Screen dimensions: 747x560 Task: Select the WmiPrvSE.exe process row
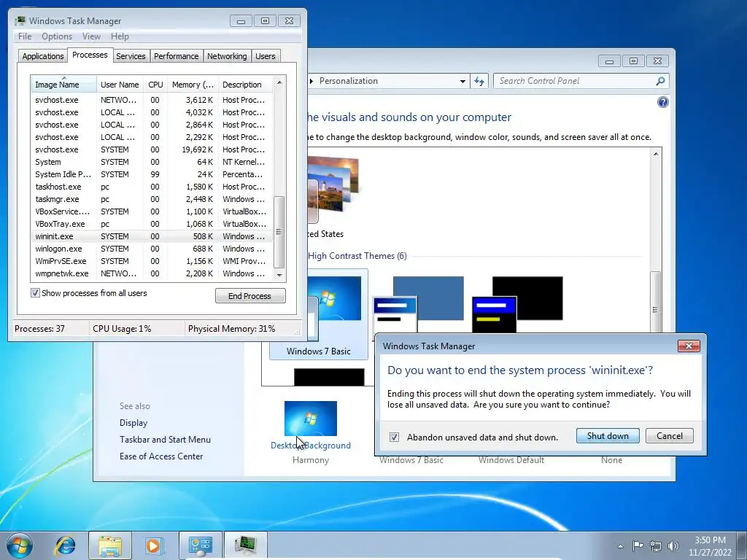tap(152, 261)
